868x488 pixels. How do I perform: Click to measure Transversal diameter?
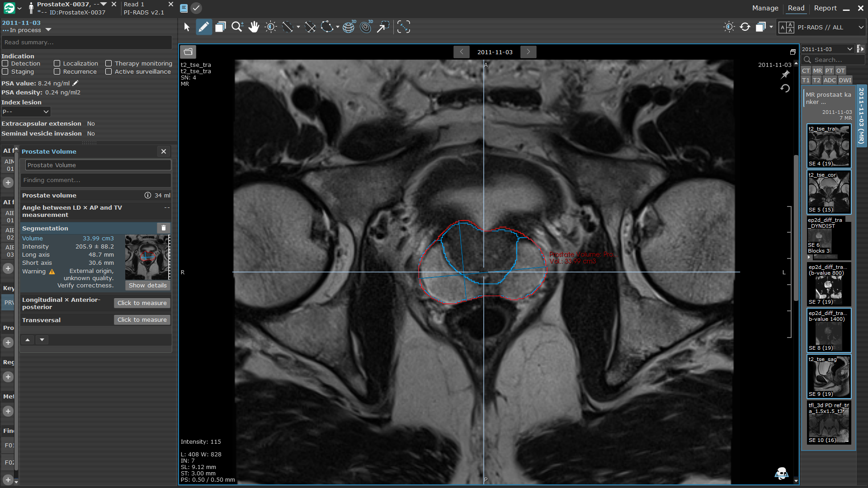tap(142, 320)
